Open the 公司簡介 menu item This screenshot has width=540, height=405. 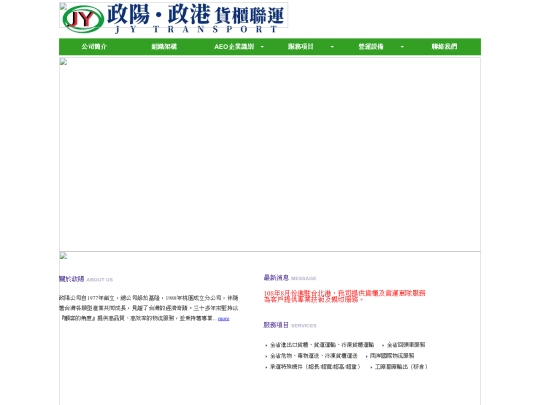(94, 46)
